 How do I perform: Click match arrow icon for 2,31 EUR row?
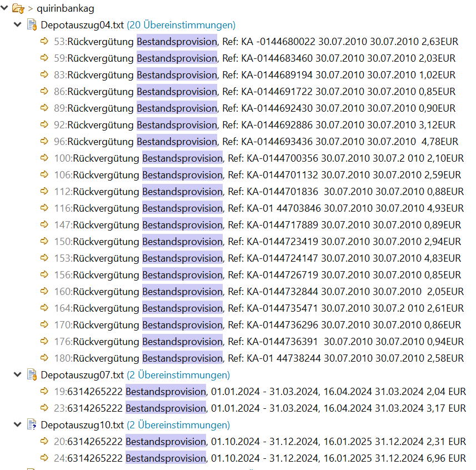pos(44,441)
